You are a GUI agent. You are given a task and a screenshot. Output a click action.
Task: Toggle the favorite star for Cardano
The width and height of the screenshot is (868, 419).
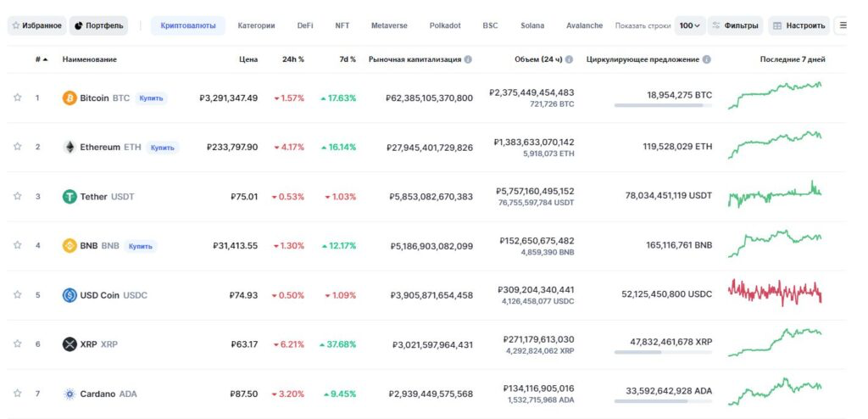pos(17,394)
